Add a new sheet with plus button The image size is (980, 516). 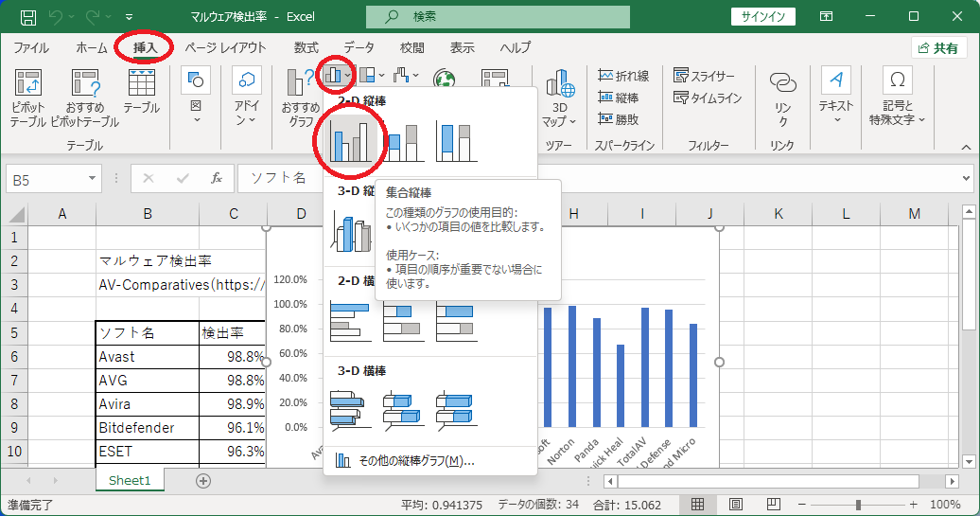tap(203, 480)
